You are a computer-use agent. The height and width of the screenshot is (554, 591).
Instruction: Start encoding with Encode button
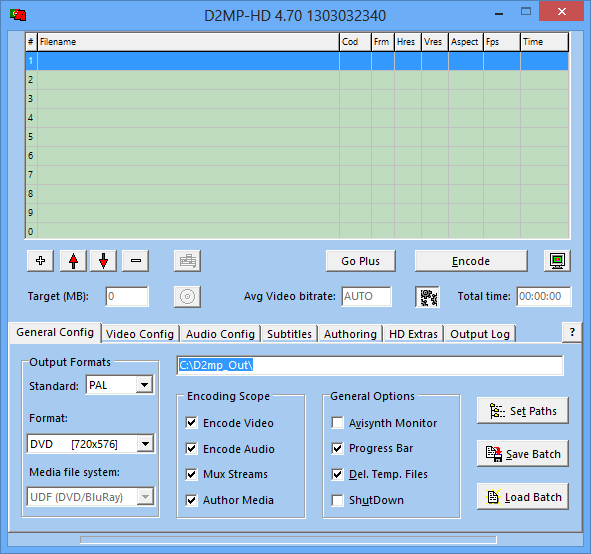click(471, 261)
